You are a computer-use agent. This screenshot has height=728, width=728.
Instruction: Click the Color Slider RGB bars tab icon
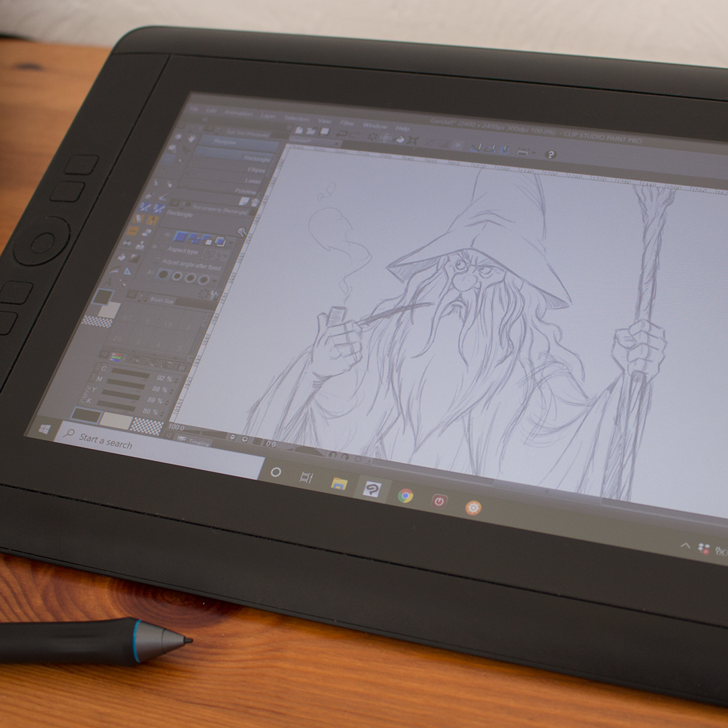tap(116, 357)
